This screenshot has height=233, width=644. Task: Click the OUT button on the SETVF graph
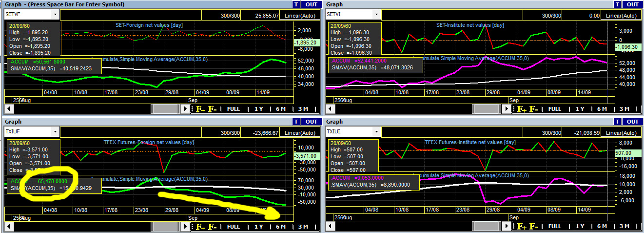click(x=311, y=4)
